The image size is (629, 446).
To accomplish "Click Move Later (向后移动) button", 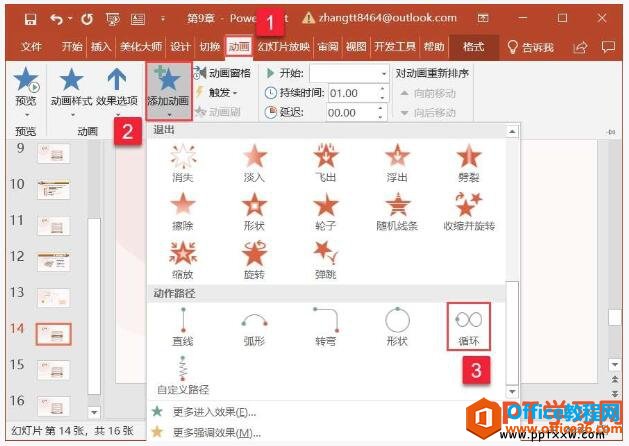I will pyautogui.click(x=428, y=113).
